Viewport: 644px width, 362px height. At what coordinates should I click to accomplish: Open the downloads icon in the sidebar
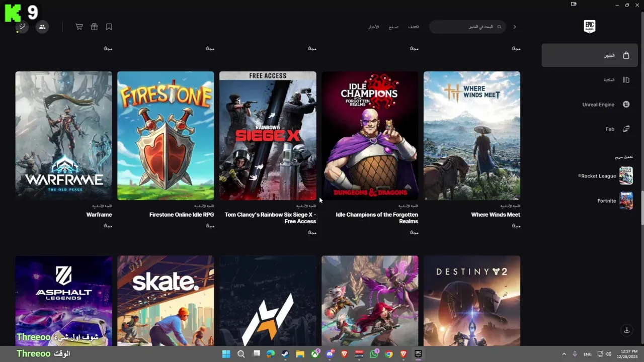[626, 330]
